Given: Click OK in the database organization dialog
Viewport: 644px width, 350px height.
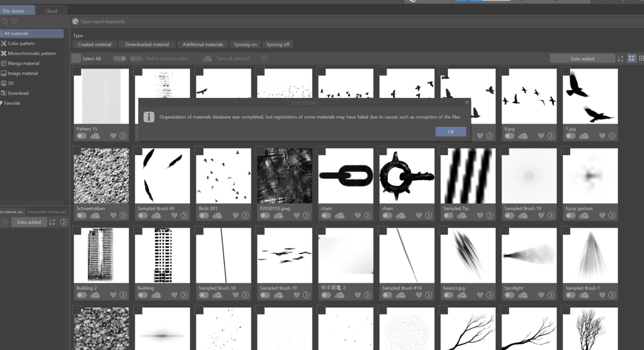Looking at the screenshot, I should point(450,132).
